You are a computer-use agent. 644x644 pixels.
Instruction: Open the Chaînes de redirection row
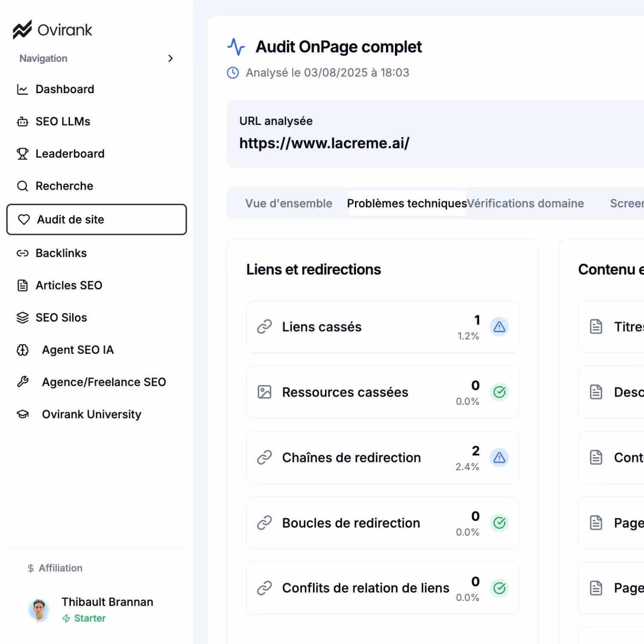coord(383,458)
